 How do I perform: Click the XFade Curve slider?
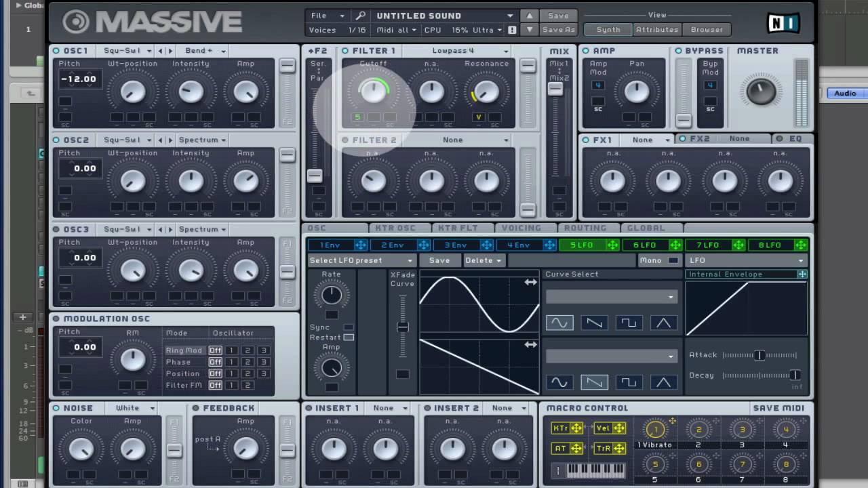[403, 327]
